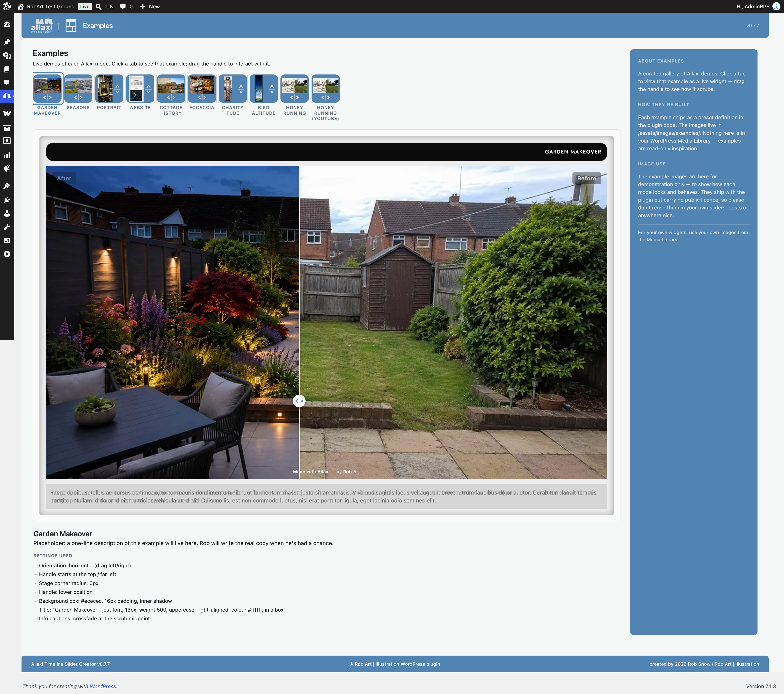Open the Tools wrench icon
Image resolution: width=784 pixels, height=694 pixels.
coord(7,227)
